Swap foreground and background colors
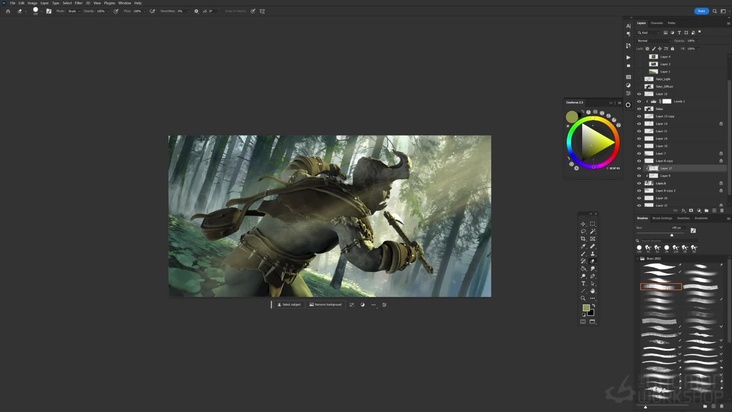This screenshot has width=732, height=412. click(593, 306)
